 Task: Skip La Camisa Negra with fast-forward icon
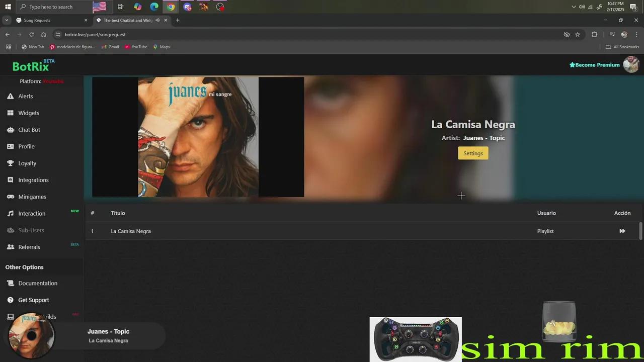(x=622, y=231)
